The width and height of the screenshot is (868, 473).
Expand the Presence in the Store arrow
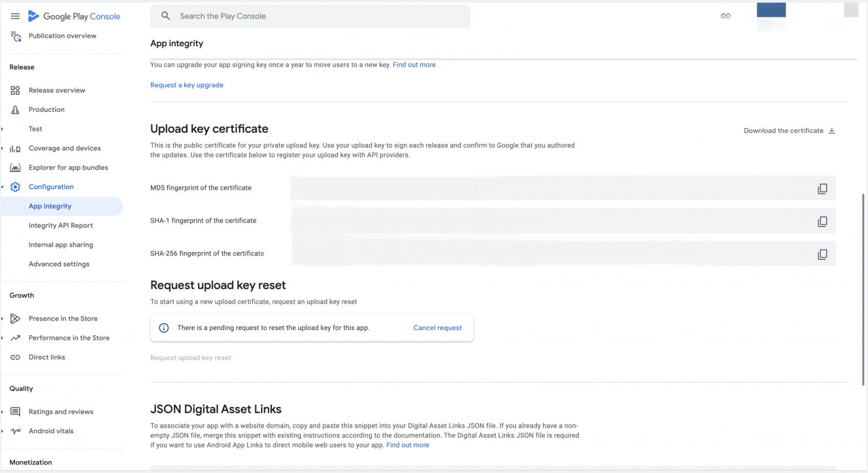(3, 319)
